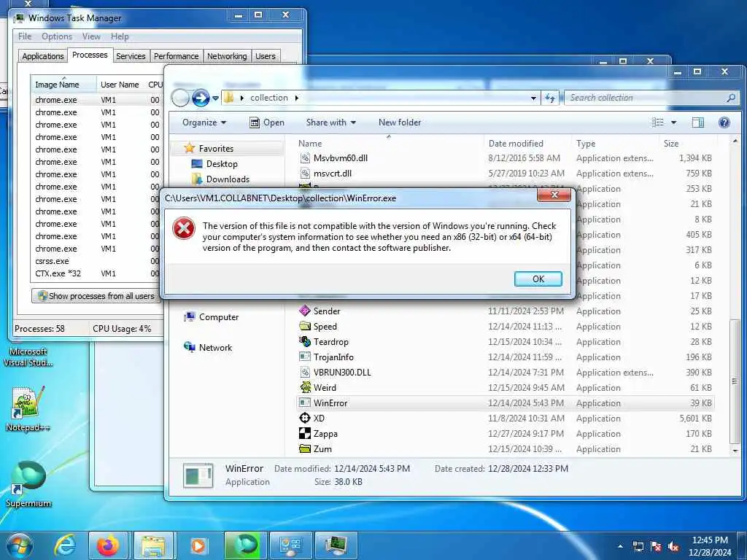The height and width of the screenshot is (560, 747).
Task: Select the XD application icon
Action: coord(305,418)
